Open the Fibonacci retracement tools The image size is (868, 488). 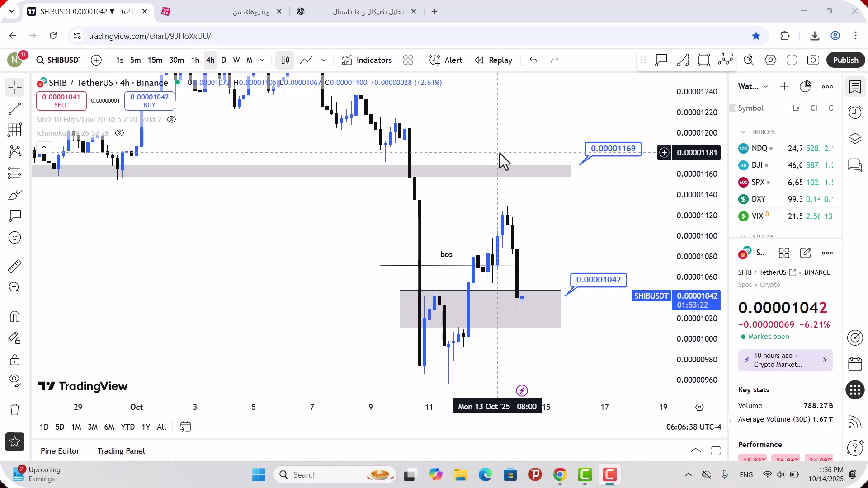[15, 130]
